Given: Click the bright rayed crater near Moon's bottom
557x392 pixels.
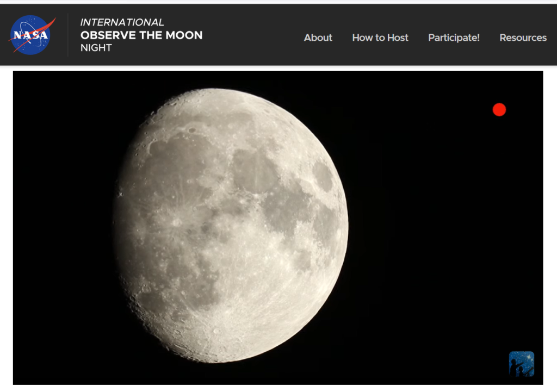Looking at the screenshot, I should pyautogui.click(x=218, y=330).
